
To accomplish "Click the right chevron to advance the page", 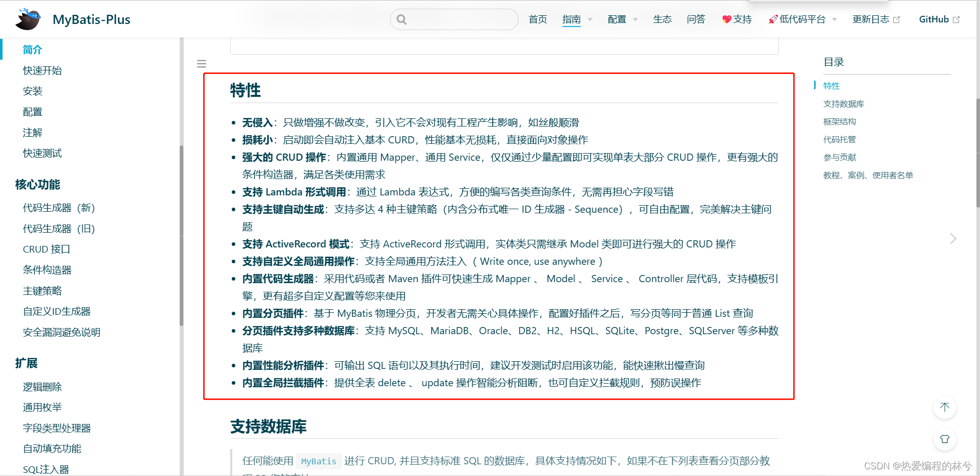I will pyautogui.click(x=952, y=238).
